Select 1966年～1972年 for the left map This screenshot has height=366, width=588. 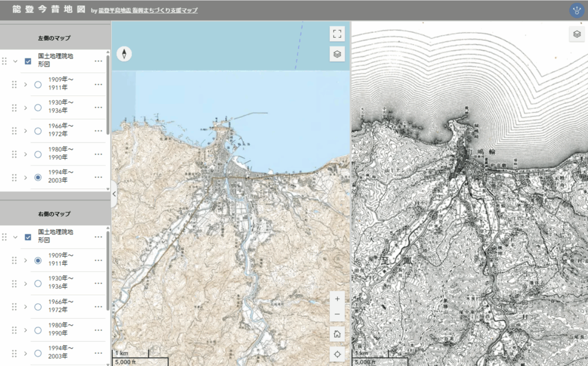point(38,131)
